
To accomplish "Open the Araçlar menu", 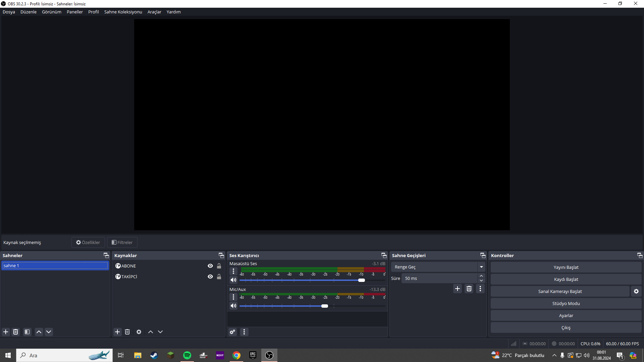I will pos(154,12).
